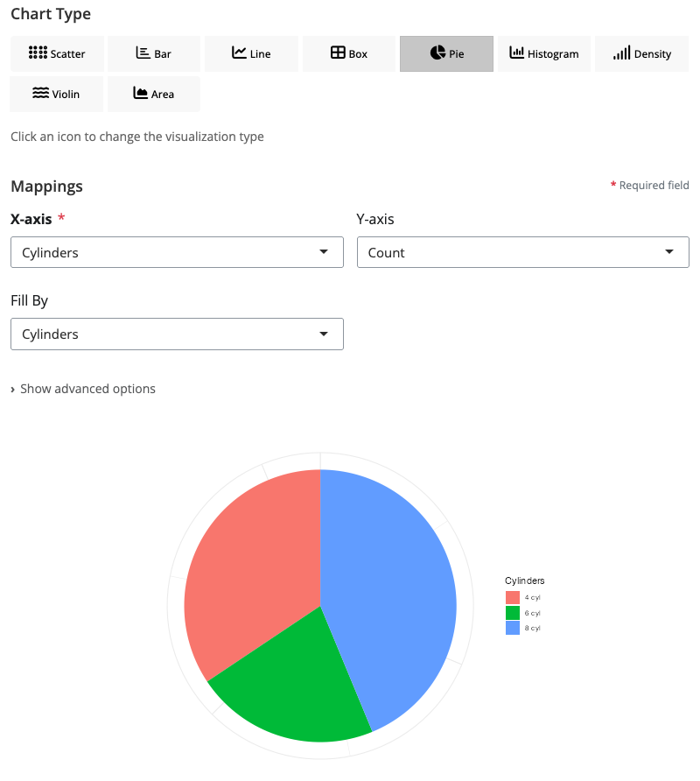Open the X-axis Cylinders dropdown
This screenshot has height=781, width=700.
tap(177, 252)
